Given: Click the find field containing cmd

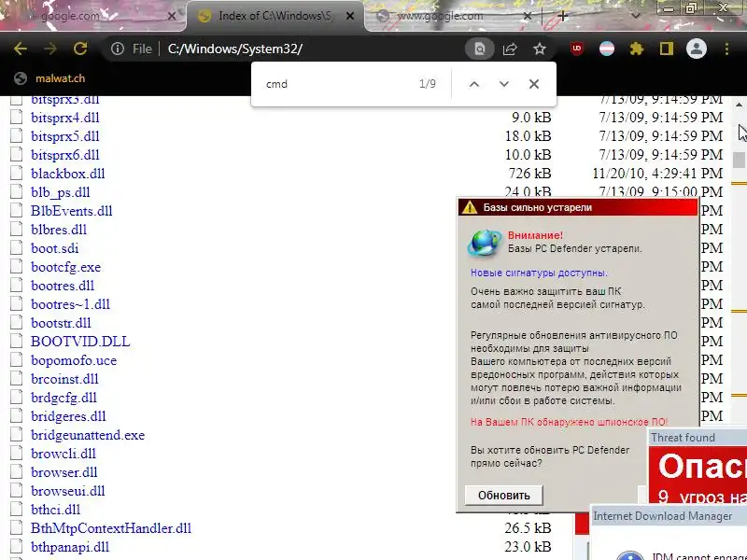Looking at the screenshot, I should [x=336, y=84].
